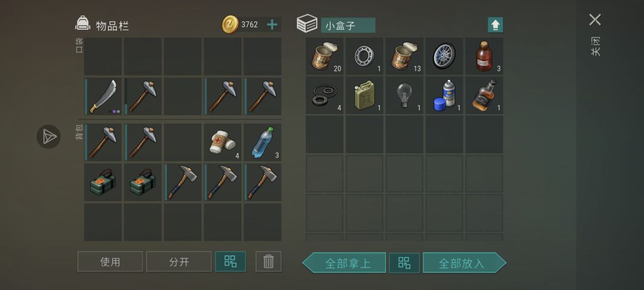This screenshot has width=644, height=290.
Task: Pick the spray paint can with blue cap
Action: (444, 95)
